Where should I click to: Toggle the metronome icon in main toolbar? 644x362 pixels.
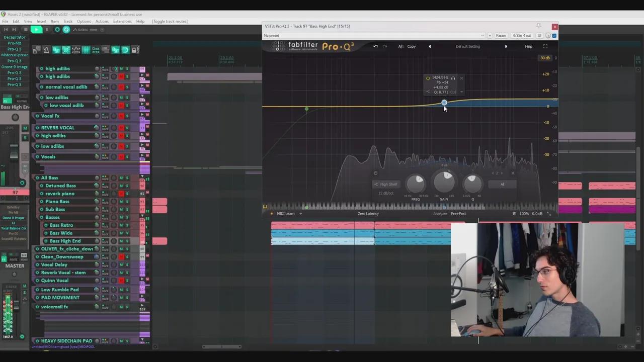(x=46, y=50)
